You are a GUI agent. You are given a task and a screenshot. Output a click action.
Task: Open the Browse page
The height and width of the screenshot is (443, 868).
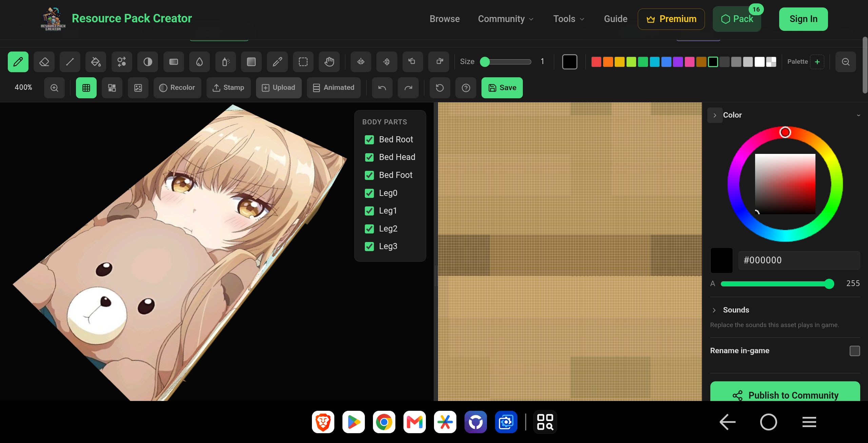[x=445, y=19]
